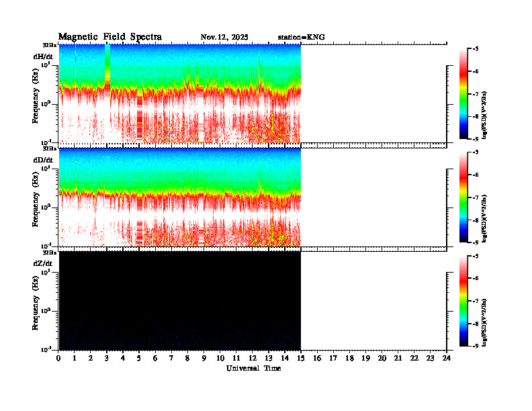
Task: Click hour "1" on the Universal Time axis
Action: pos(75,359)
